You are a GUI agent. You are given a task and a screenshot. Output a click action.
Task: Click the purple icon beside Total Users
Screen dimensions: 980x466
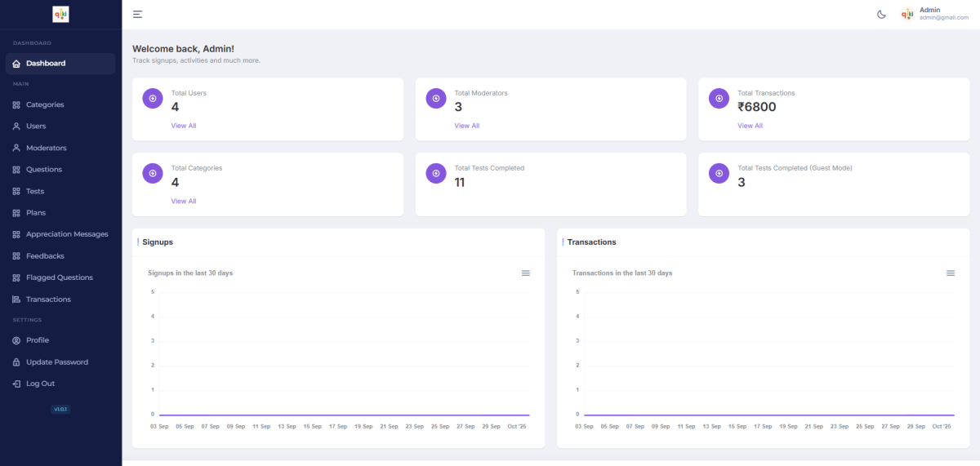[x=152, y=98]
